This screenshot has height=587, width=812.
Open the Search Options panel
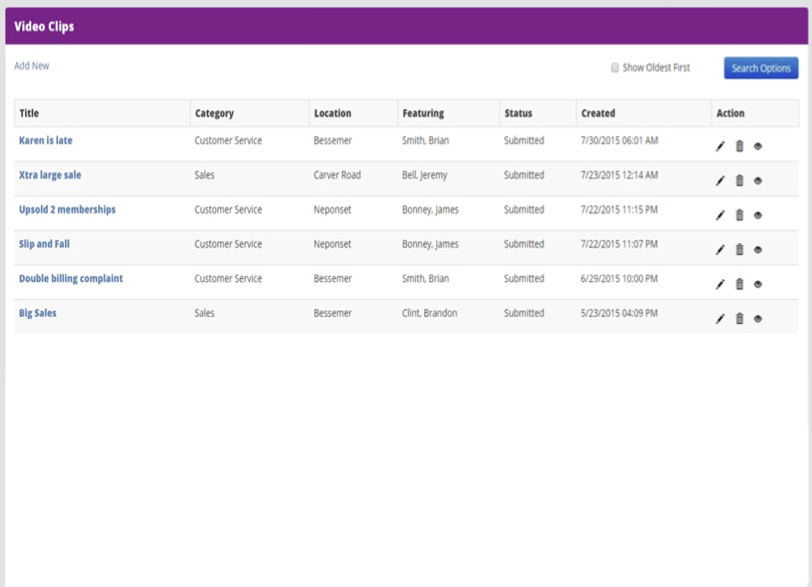(x=761, y=68)
